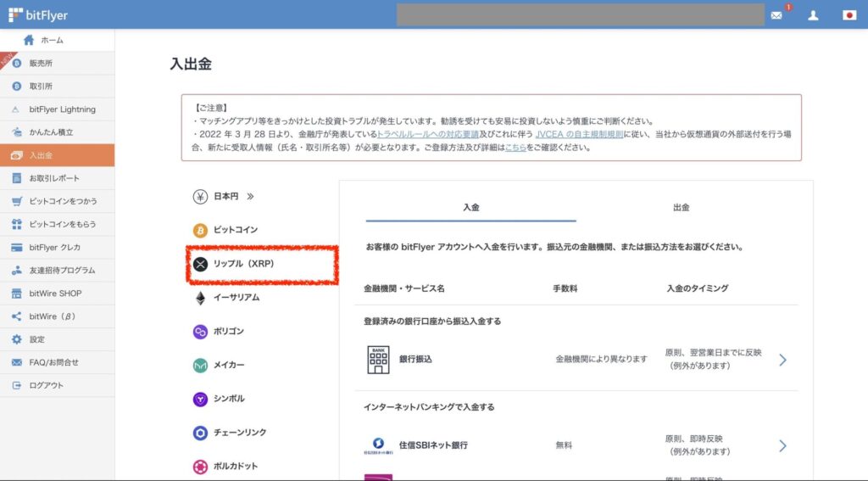Click the お取引レポート report icon
The height and width of the screenshot is (481, 868).
pyautogui.click(x=17, y=178)
